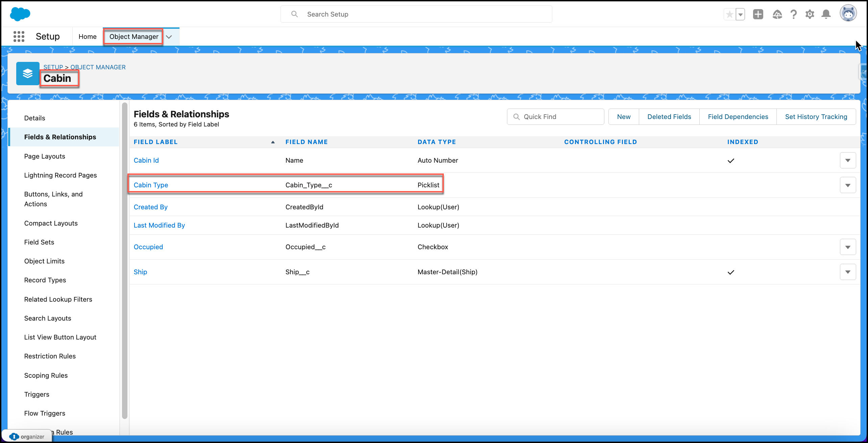Screen dimensions: 868x443
Task: Focus the Search Setup field
Action: pos(416,14)
